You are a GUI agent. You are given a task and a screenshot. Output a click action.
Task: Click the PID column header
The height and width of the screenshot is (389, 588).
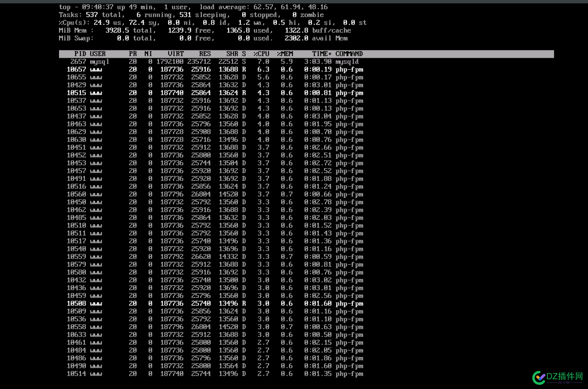pos(80,54)
